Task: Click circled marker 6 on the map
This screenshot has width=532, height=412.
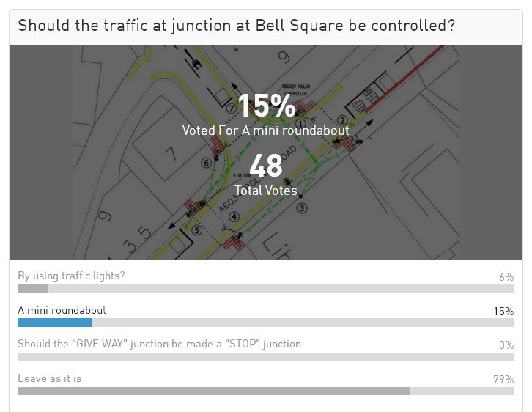Action: (x=207, y=163)
